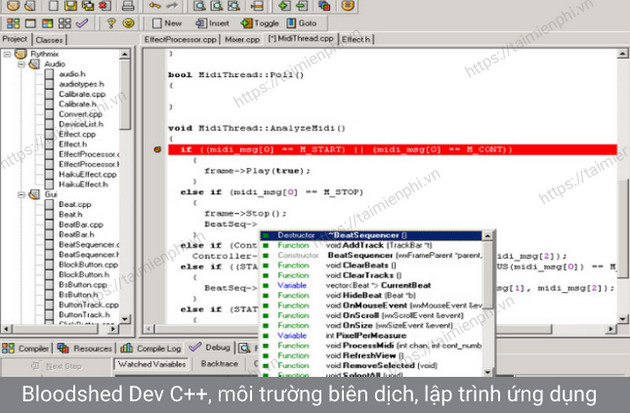Start debugging with the purple checkmark icon
The image size is (630, 413).
(82, 23)
